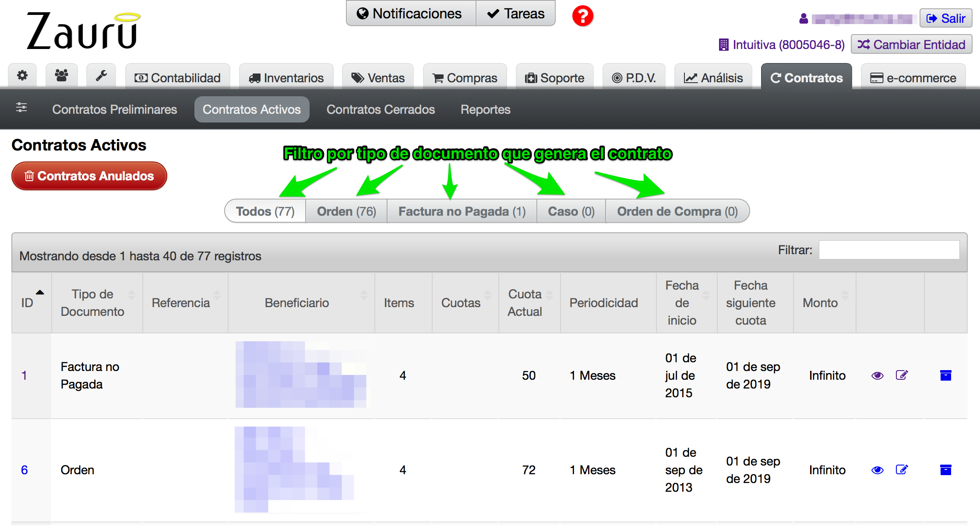
Task: Sort table by ID column
Action: click(32, 303)
